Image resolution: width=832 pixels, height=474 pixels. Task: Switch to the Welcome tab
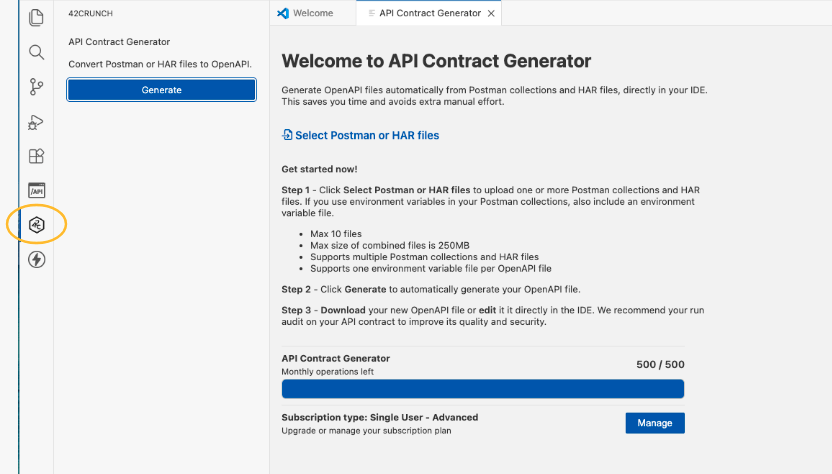pos(313,13)
